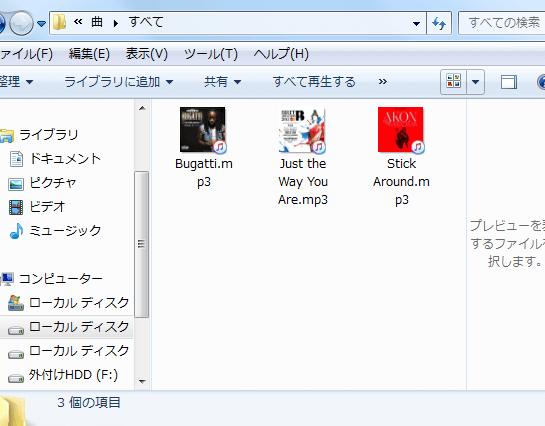Open the ヘルプ(H) menu
Image resolution: width=545 pixels, height=426 pixels.
point(281,54)
